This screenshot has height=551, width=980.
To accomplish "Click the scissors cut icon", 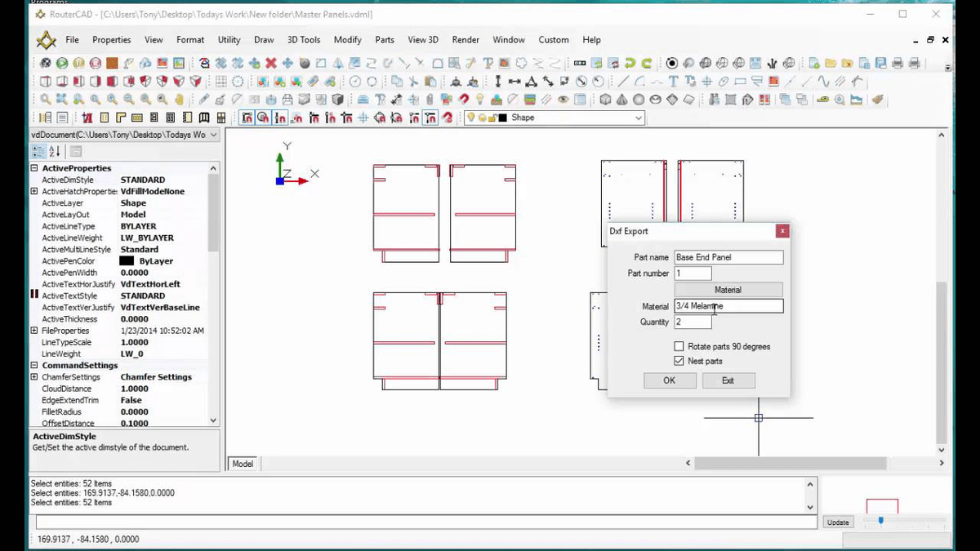I will (x=412, y=82).
